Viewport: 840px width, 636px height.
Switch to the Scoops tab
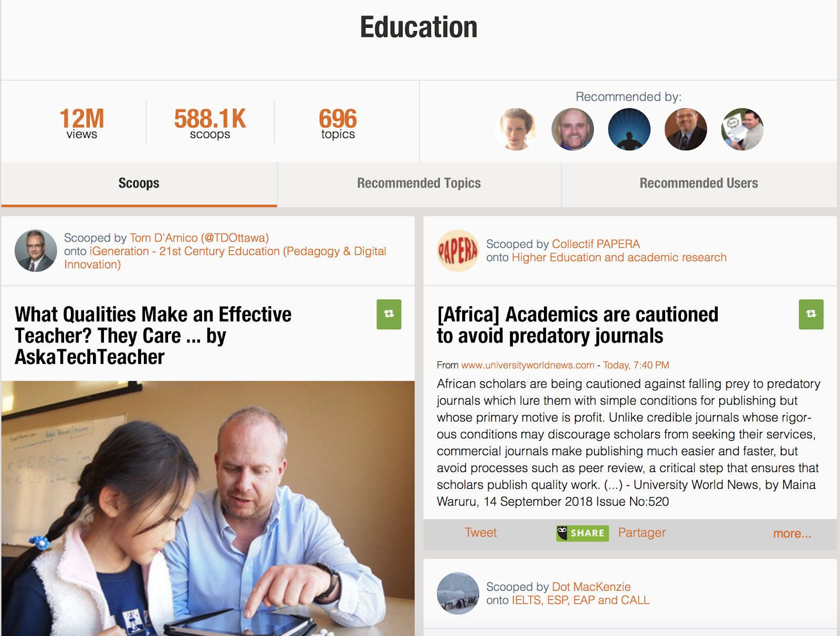click(139, 184)
